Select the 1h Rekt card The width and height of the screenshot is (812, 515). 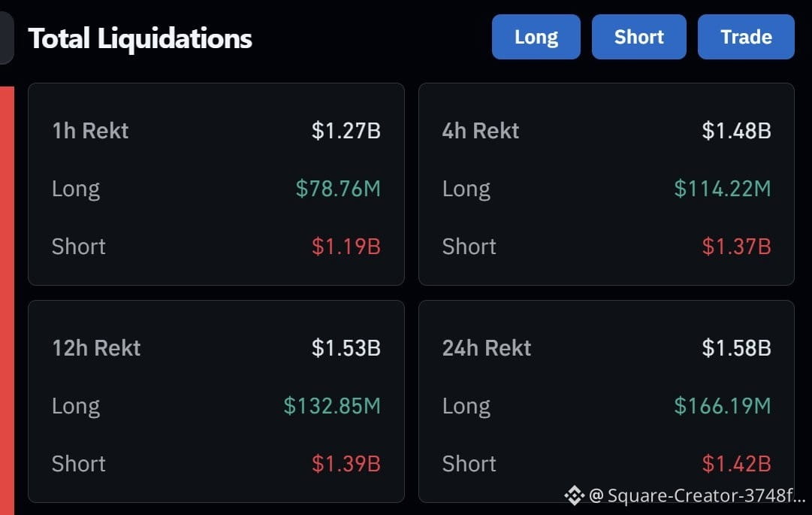click(x=216, y=184)
